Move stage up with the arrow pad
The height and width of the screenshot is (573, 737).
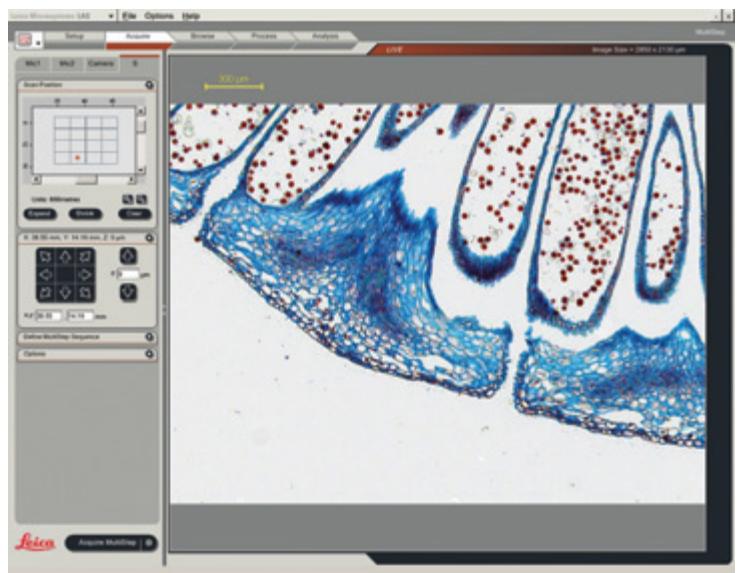(65, 257)
